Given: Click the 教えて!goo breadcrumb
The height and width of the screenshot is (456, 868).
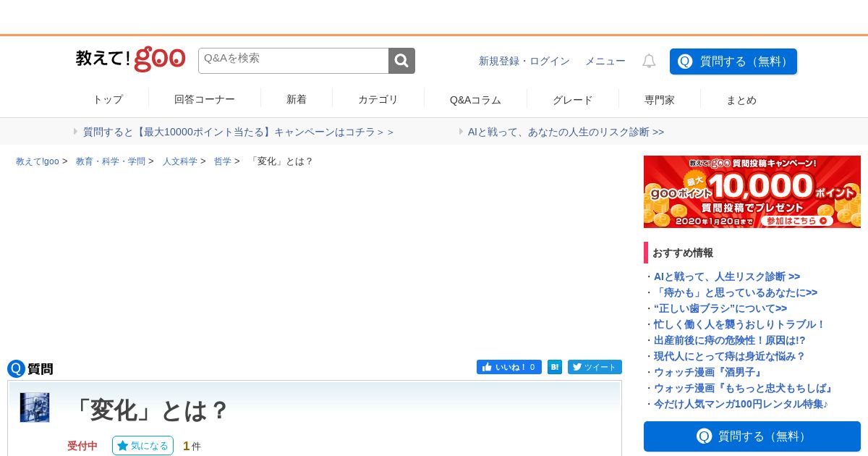Looking at the screenshot, I should 38,161.
